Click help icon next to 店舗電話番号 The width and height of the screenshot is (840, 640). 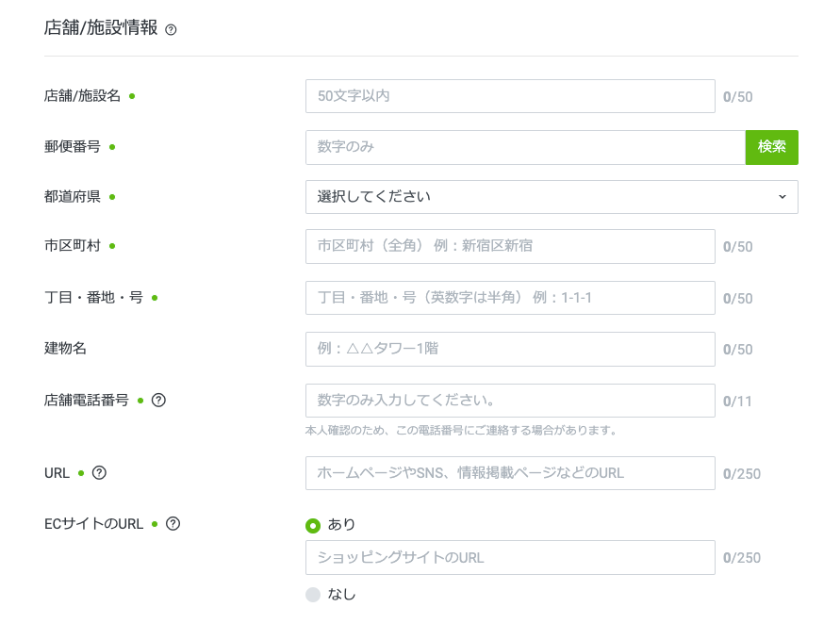point(158,400)
